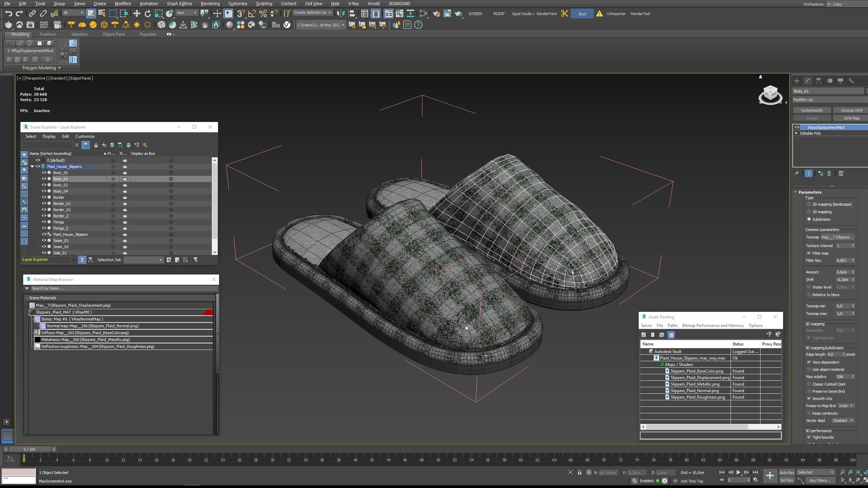This screenshot has width=868, height=488.
Task: Select the 3D mapping radio button
Action: (809, 212)
